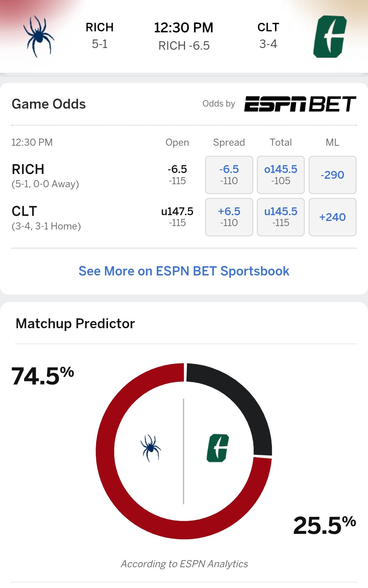Tap the 74.5% win probability figure
This screenshot has width=368, height=588.
43,376
